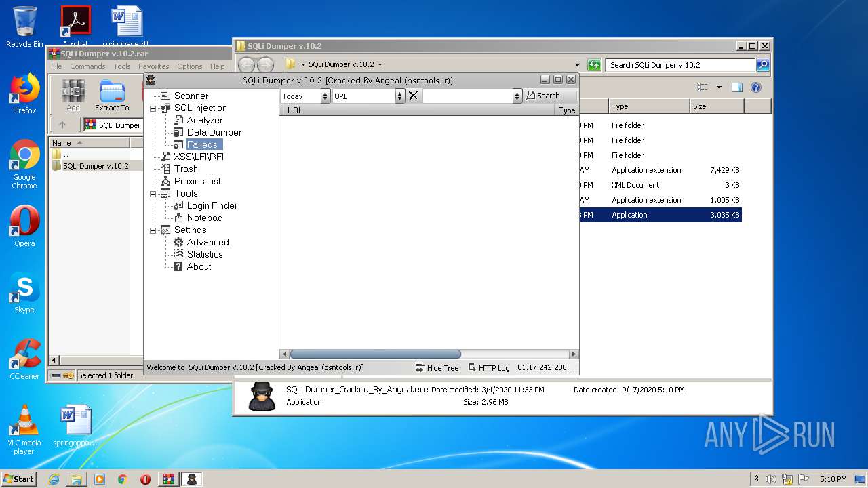
Task: Click the IP address 81.17.242.238
Action: tap(542, 367)
